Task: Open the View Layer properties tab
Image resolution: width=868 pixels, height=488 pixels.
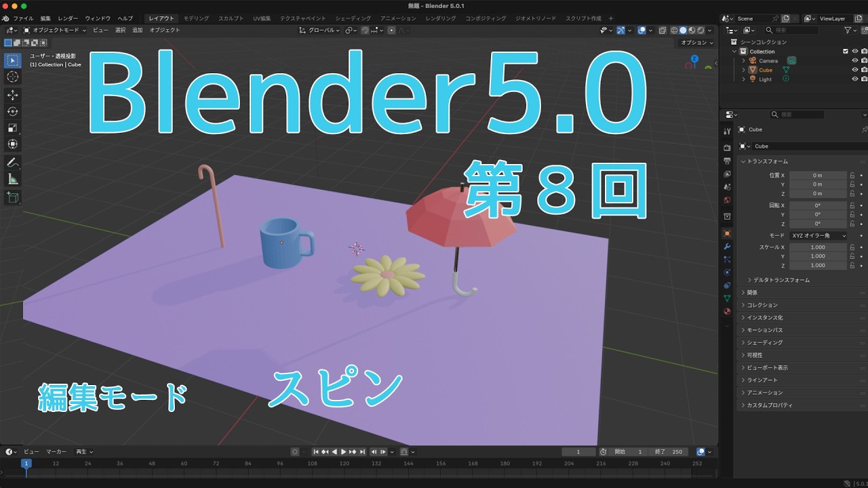Action: click(x=727, y=174)
